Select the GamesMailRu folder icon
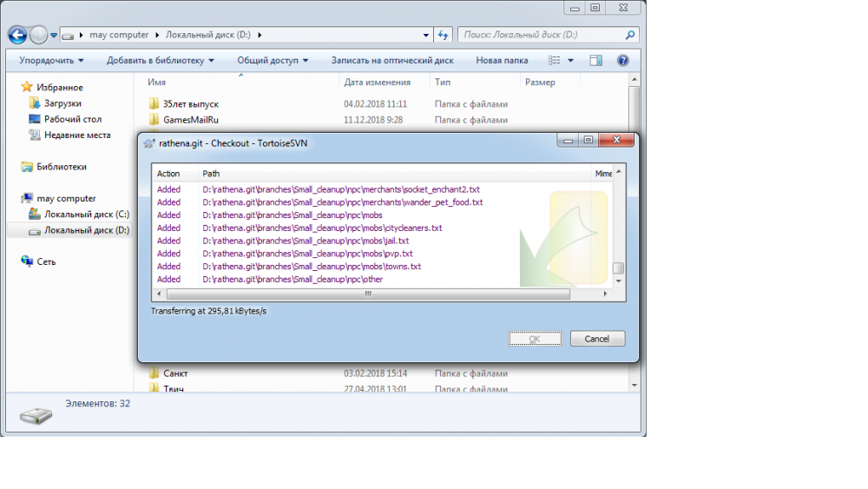 [155, 120]
